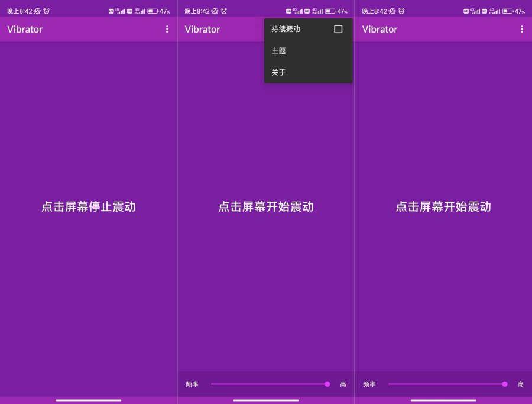The width and height of the screenshot is (532, 404).
Task: Tap 点击屏幕开始震动 in the middle screen
Action: pyautogui.click(x=266, y=206)
